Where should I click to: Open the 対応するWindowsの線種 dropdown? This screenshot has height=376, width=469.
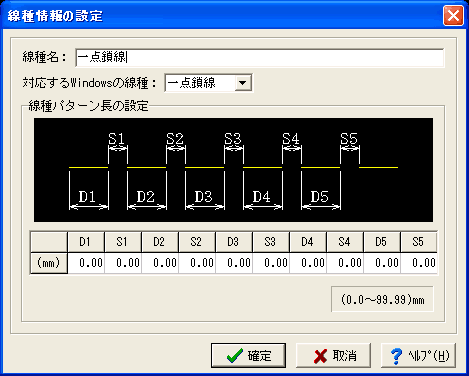tap(243, 83)
